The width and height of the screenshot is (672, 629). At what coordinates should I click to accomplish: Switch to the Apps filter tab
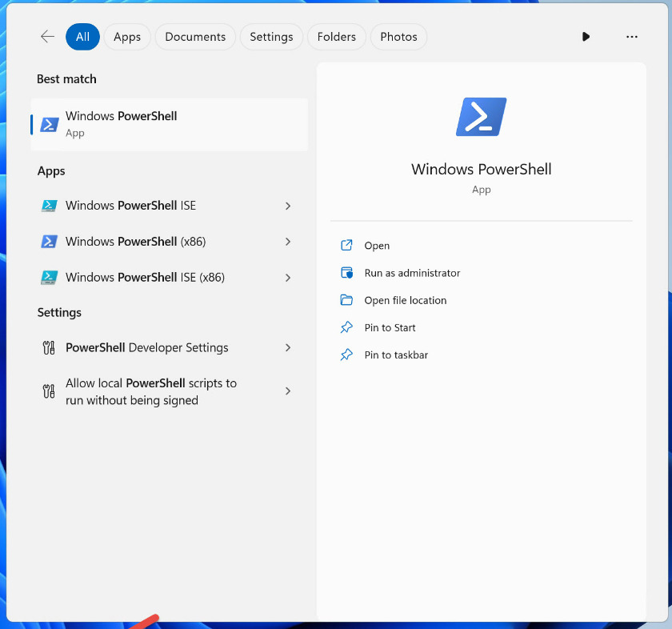[x=127, y=37]
